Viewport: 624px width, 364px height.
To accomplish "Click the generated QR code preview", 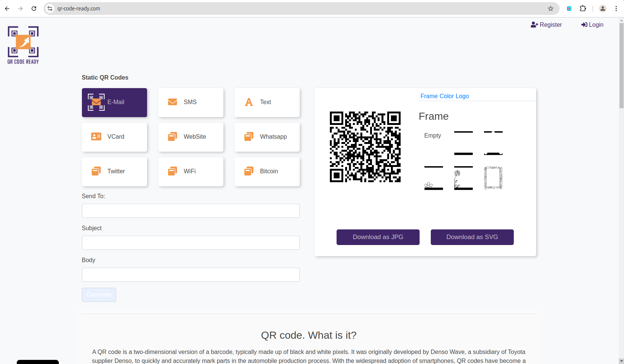I will [365, 147].
